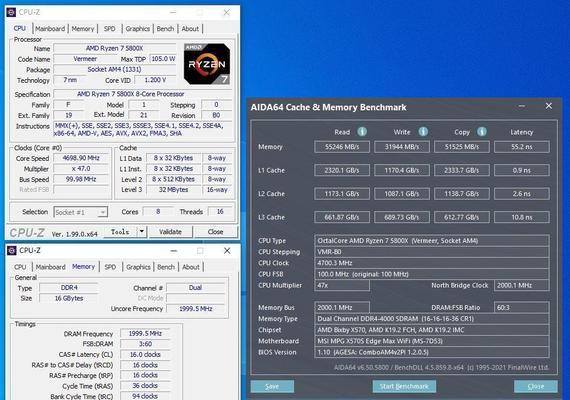Image resolution: width=570 pixels, height=400 pixels.
Task: Click the Motherboard MSI MPG X570S field
Action: (432, 341)
